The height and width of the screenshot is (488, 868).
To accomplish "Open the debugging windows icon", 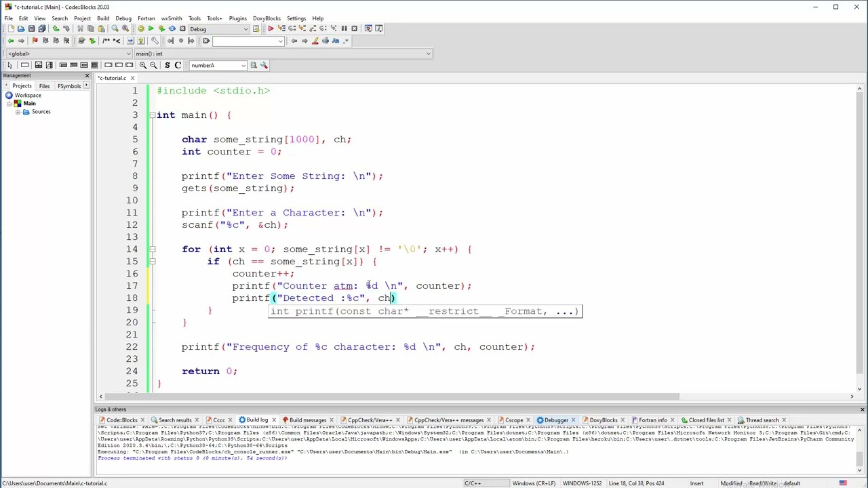I will [368, 28].
